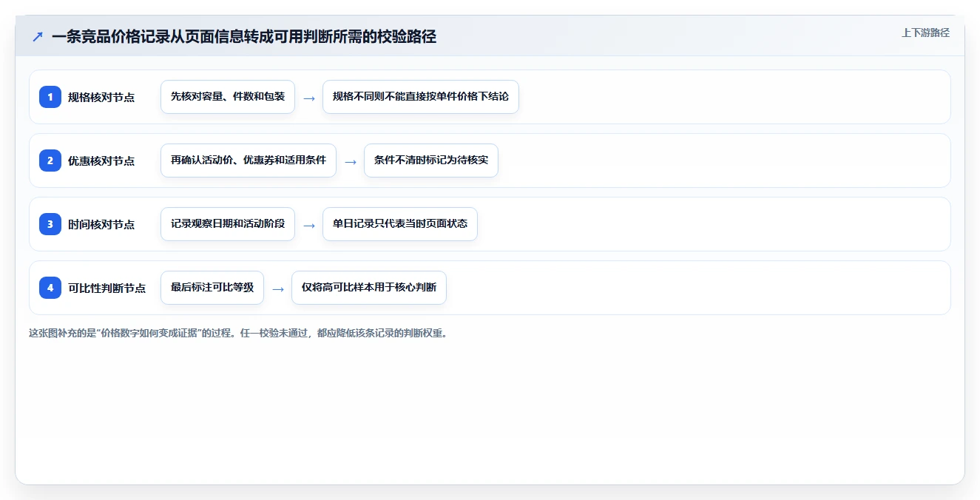Select the 优惠核对节点 label

pos(101,161)
